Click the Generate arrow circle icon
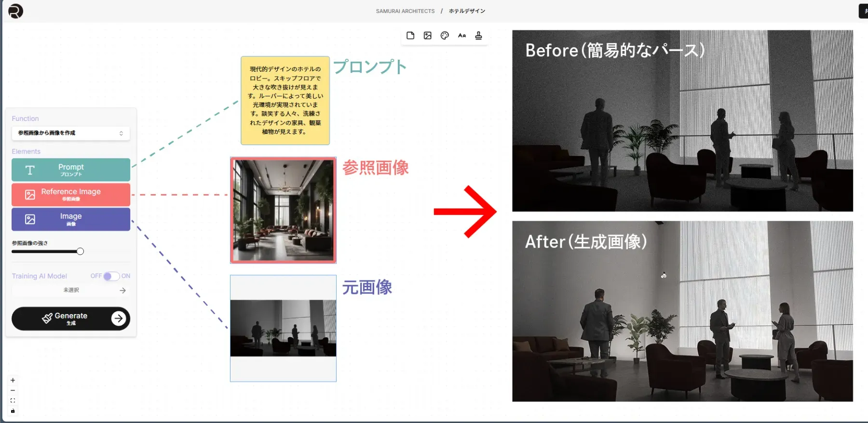The height and width of the screenshot is (423, 868). [119, 318]
